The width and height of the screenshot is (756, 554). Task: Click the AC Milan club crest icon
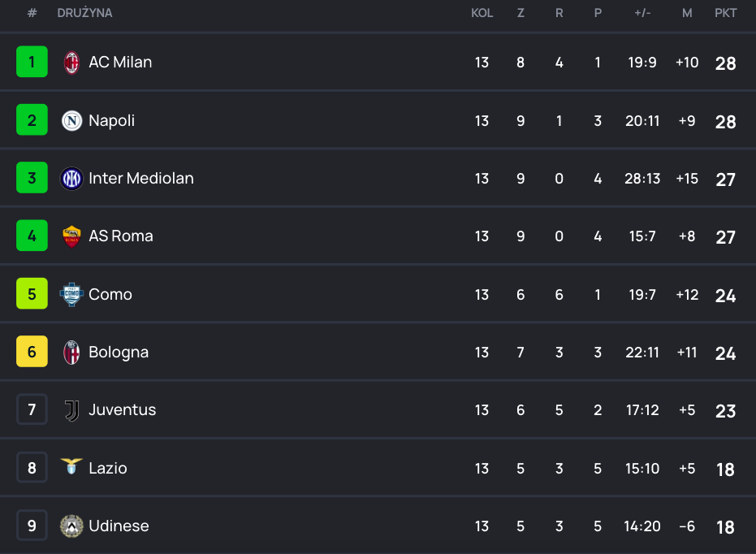[71, 63]
